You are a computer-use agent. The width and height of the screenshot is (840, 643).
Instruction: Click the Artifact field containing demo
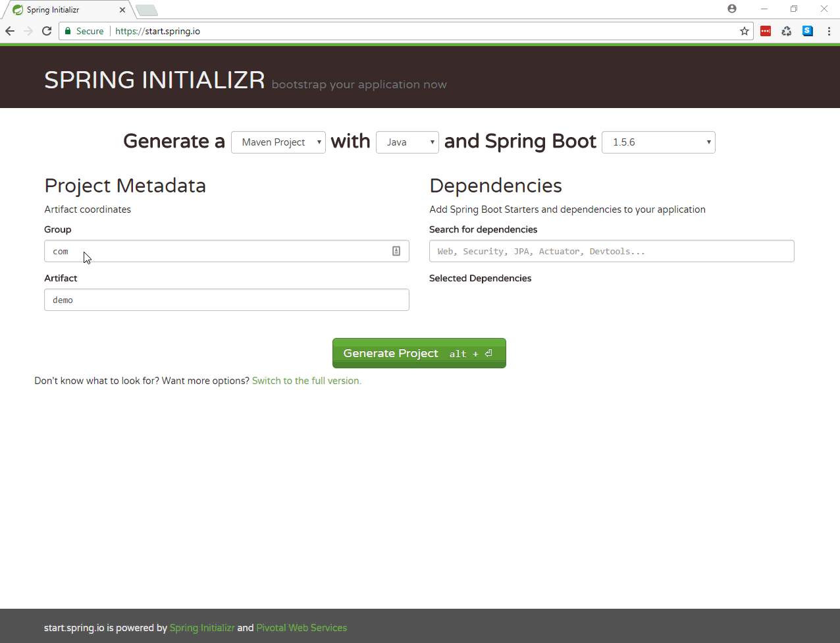(x=226, y=300)
